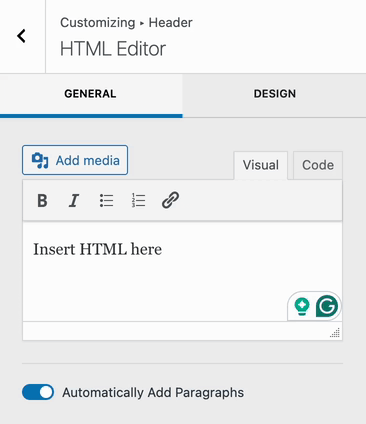
Task: Grab the editor resize handle corner
Action: 335,333
